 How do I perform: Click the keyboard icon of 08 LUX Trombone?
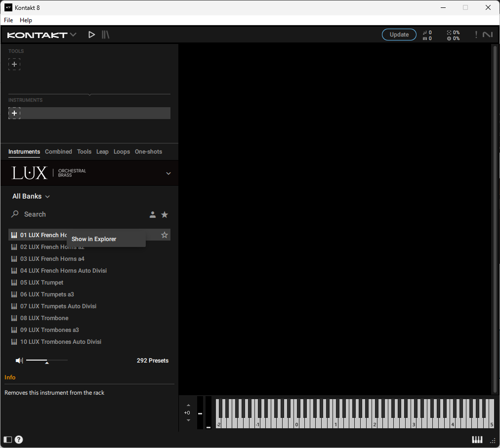click(x=14, y=318)
